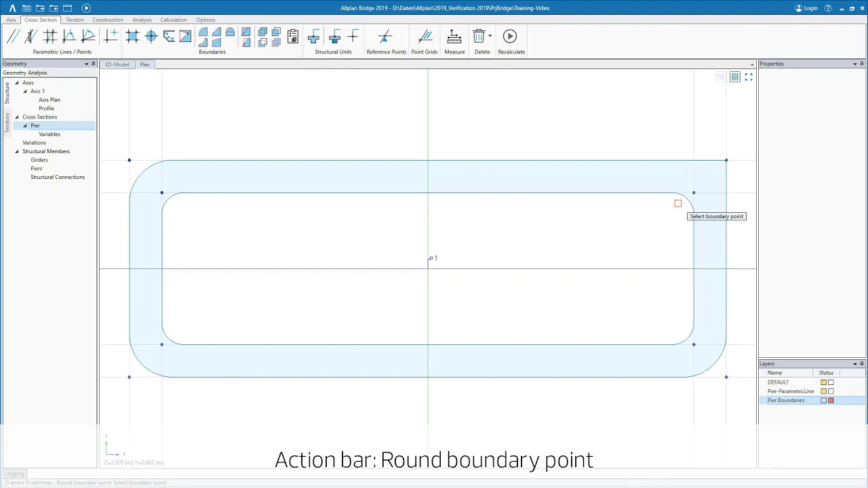
Task: Select the circular boundary tool
Action: coord(151,36)
